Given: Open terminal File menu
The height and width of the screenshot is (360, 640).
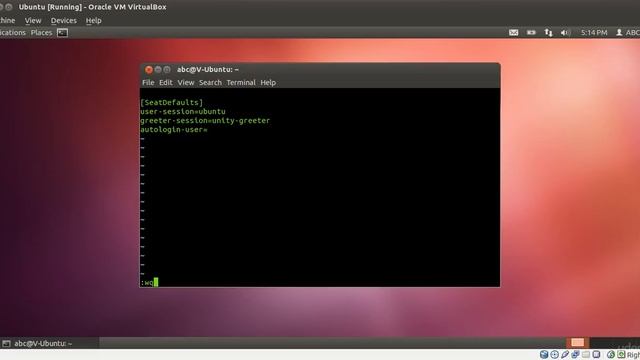Looking at the screenshot, I should (x=148, y=82).
